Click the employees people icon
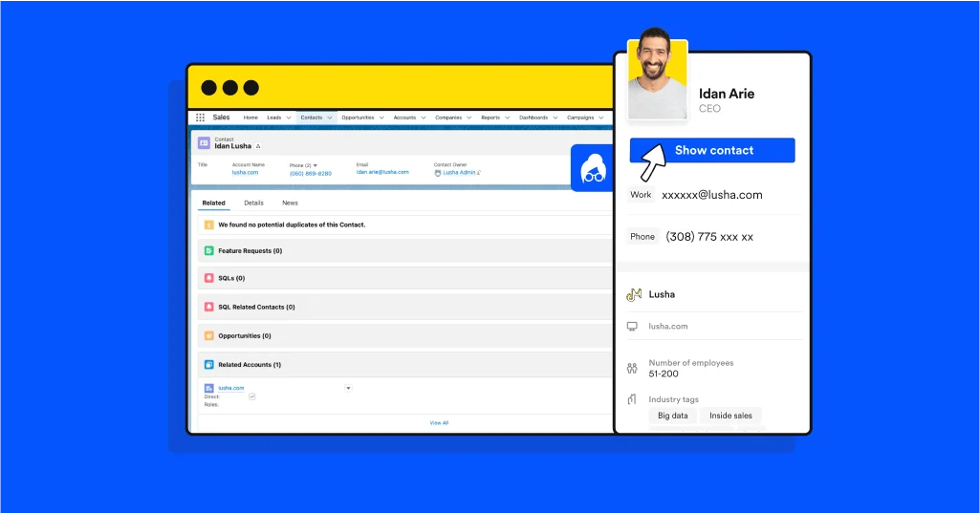The height and width of the screenshot is (513, 980). pos(632,368)
